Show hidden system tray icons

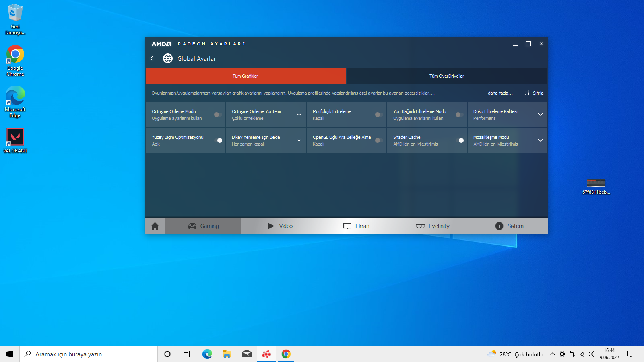click(553, 354)
